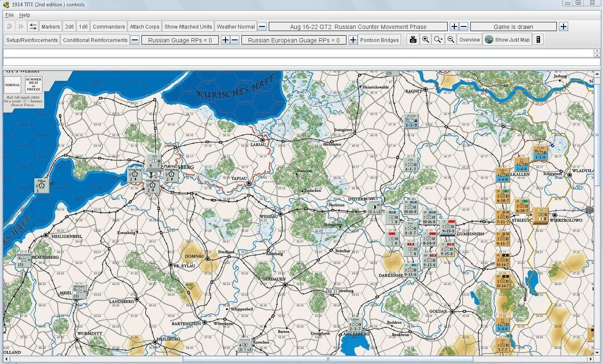The width and height of the screenshot is (603, 364).
Task: Select the Mehlsack unit counter
Action: coord(79,291)
